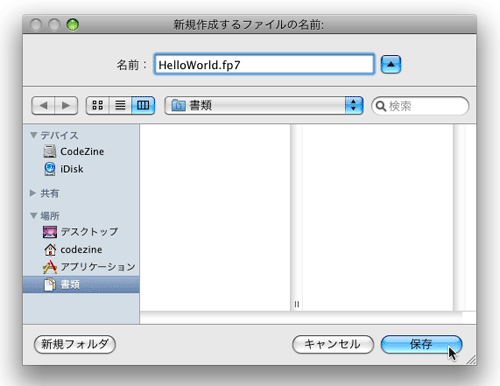Select アプリケーション in sidebar
Viewport: 500px width, 386px height.
[81, 267]
